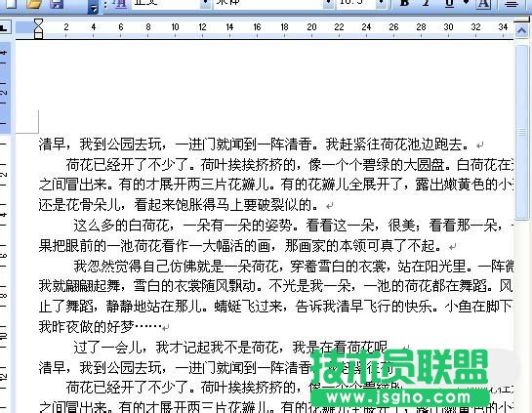Save the document with the floppy icon
This screenshot has height=413, width=532.
click(57, 3)
